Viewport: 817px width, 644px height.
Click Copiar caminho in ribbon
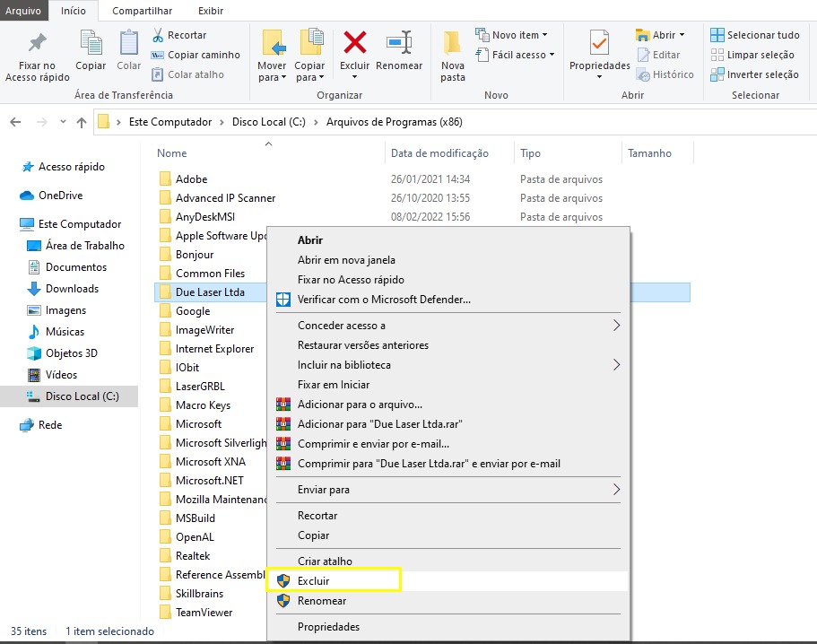click(196, 55)
